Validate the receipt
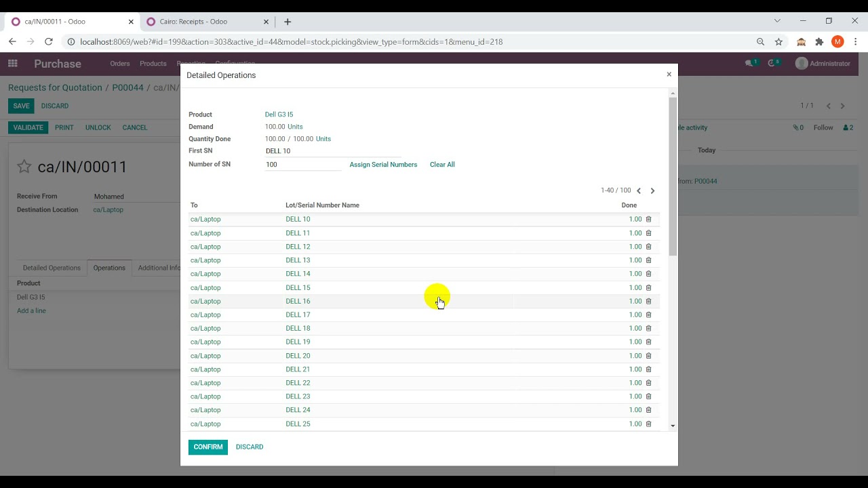 pos(28,127)
